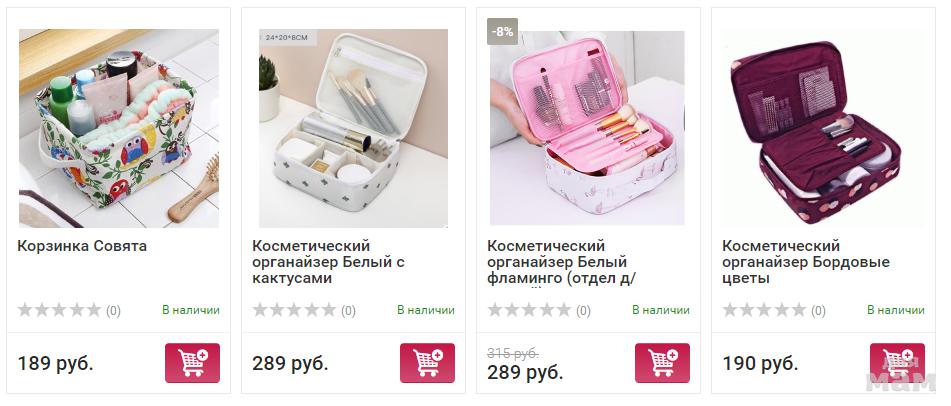Open the Косметический органайзер Белый с кактусами link
Screen dimensions: 951x406
328,262
